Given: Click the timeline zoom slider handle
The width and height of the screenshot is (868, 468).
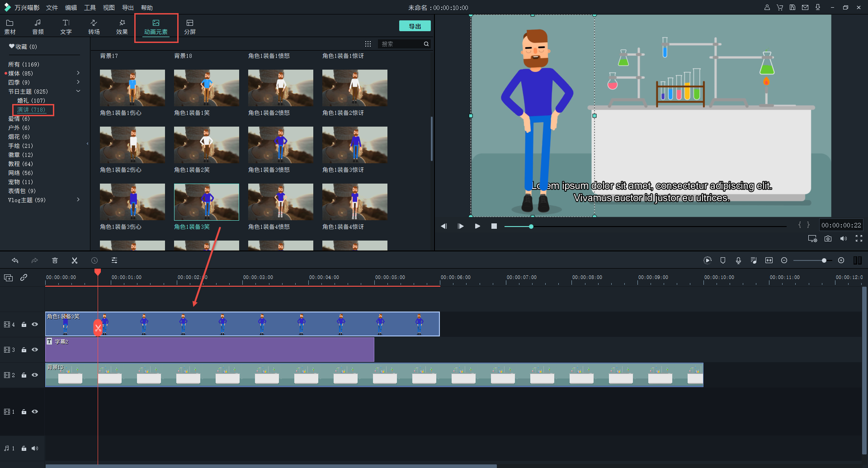Looking at the screenshot, I should 824,260.
